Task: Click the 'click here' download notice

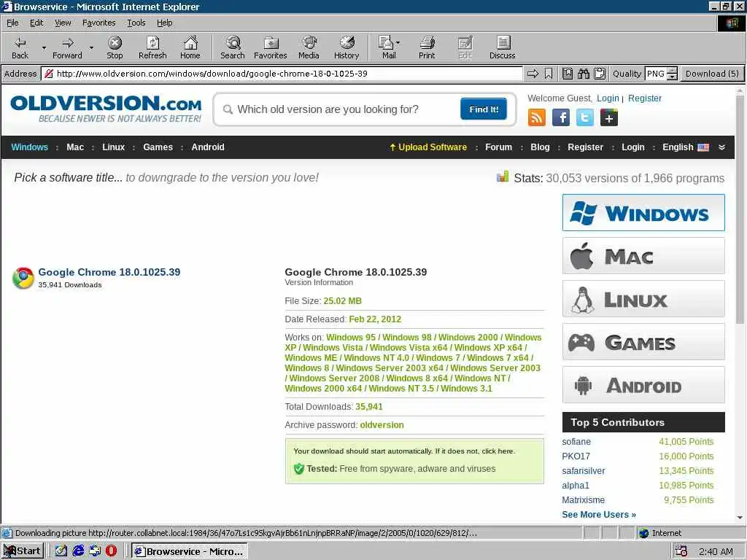Action: (x=498, y=451)
